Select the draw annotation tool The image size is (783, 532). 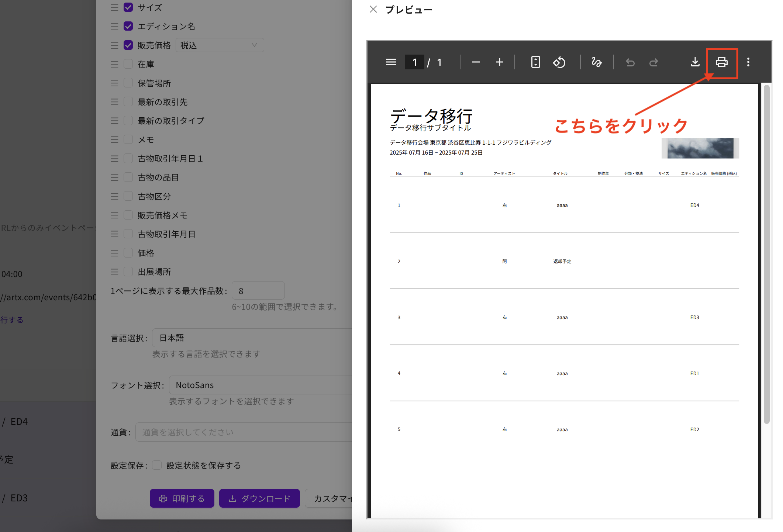(597, 62)
